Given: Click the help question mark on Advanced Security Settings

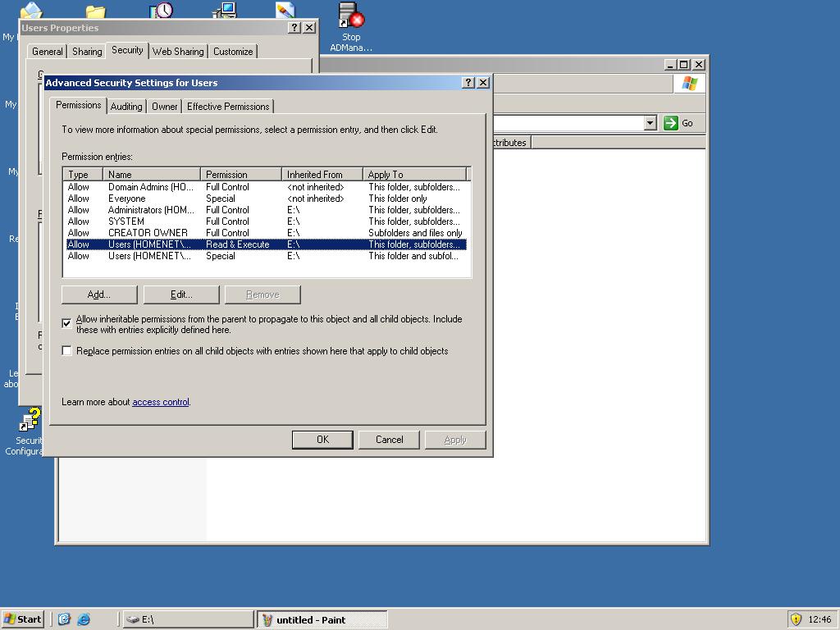Looking at the screenshot, I should [x=468, y=82].
